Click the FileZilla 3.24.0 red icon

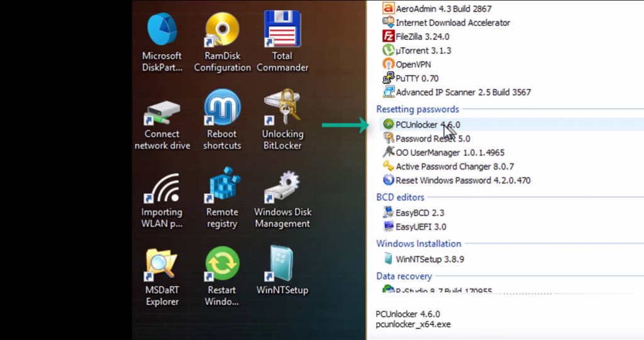[x=388, y=36]
